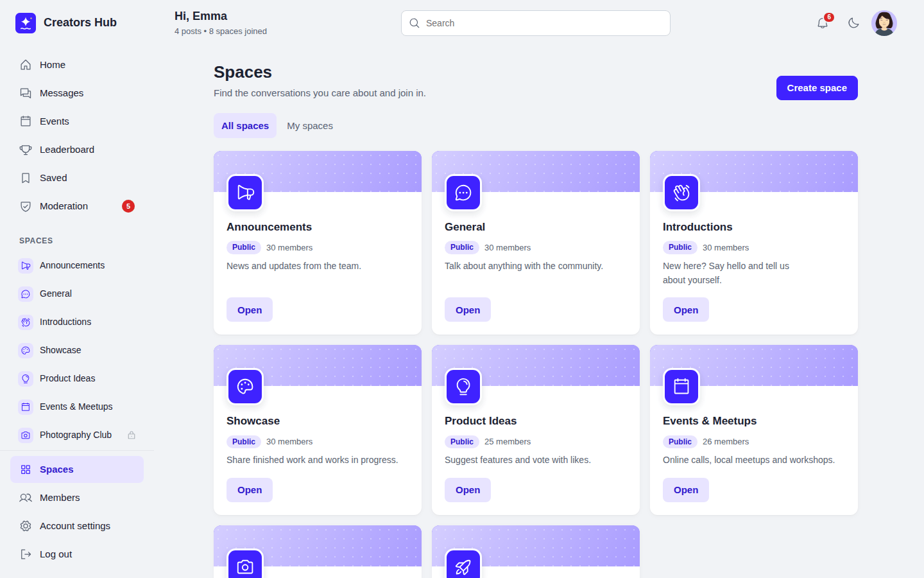Click the Search input field
Viewport: 924px width, 578px height.
(x=536, y=23)
